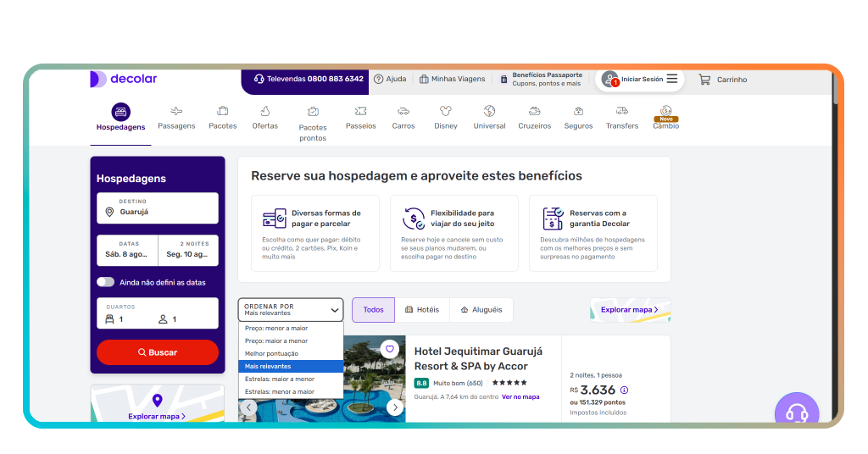Click the R$ 3.636 price

593,390
